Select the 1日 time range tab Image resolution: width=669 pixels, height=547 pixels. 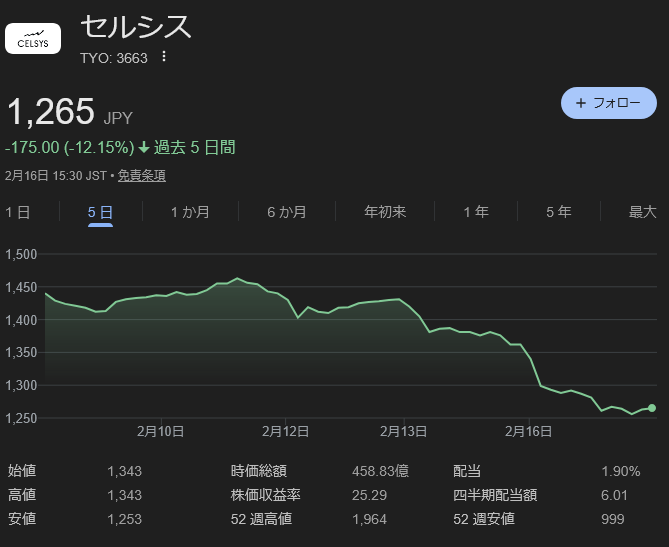[17, 212]
